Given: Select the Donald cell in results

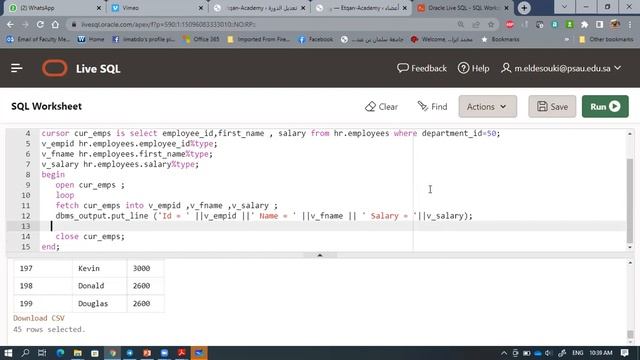Looking at the screenshot, I should tap(100, 286).
